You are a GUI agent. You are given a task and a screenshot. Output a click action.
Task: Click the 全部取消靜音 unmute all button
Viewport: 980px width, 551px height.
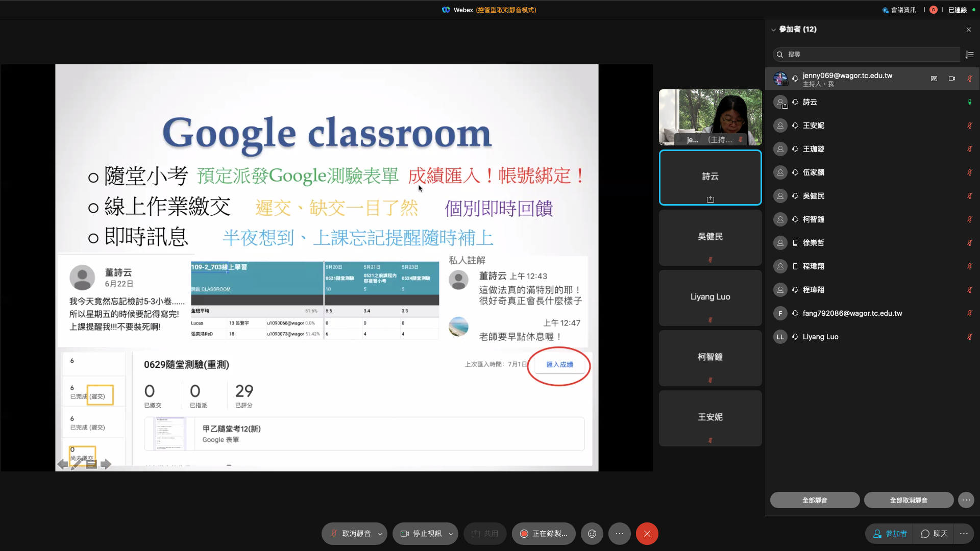[909, 500]
